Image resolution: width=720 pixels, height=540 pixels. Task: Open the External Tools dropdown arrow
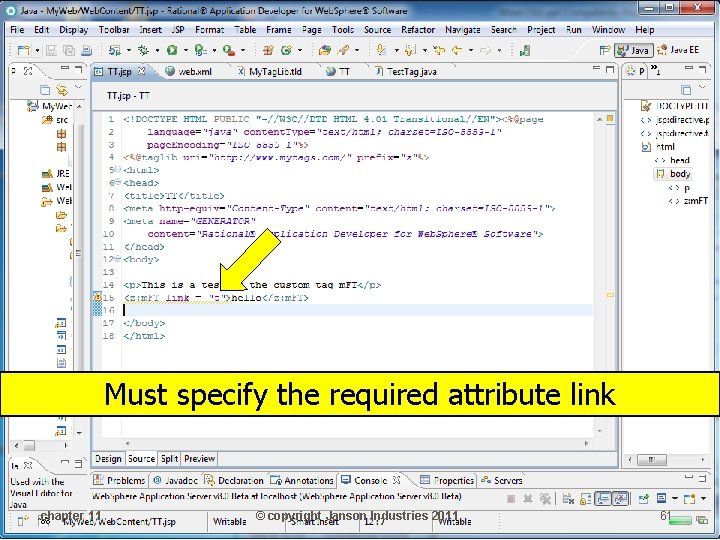tap(243, 50)
